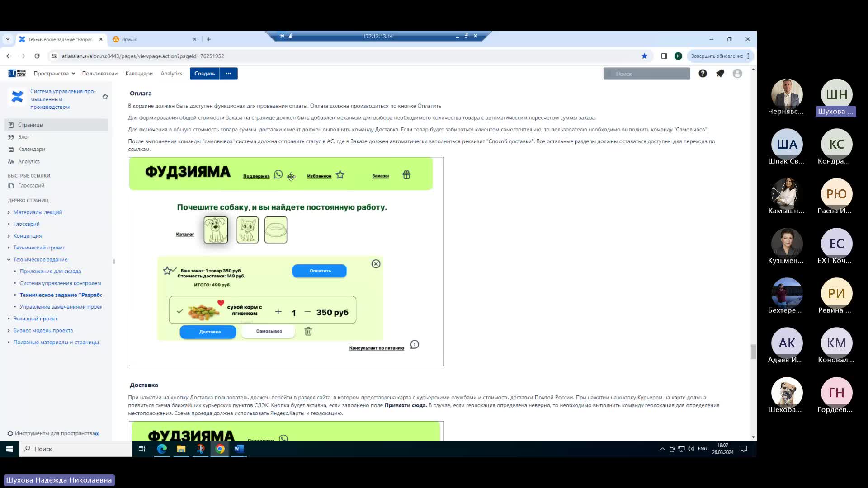The image size is (868, 488).
Task: Click the Создать button
Action: tap(205, 73)
